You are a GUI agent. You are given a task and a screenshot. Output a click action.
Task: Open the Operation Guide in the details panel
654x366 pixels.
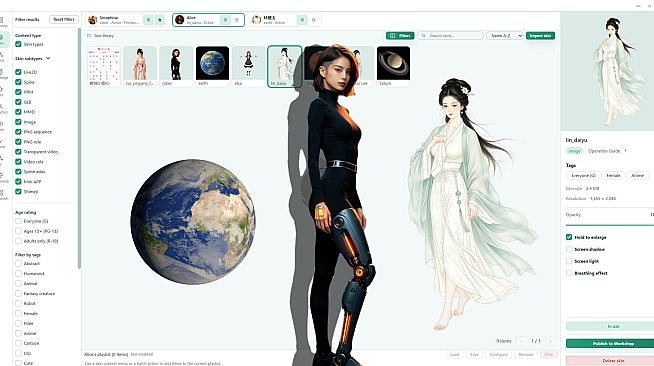(604, 151)
